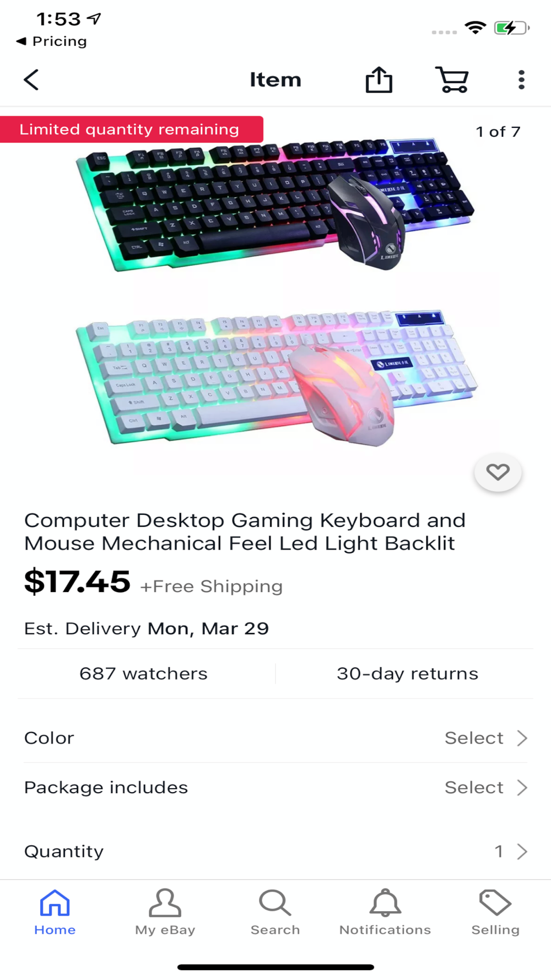Tap the back arrow icon

(x=31, y=80)
